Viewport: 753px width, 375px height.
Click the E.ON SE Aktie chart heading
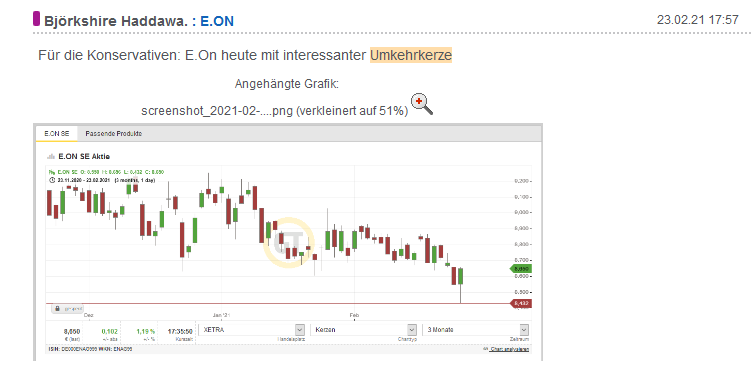tap(84, 157)
